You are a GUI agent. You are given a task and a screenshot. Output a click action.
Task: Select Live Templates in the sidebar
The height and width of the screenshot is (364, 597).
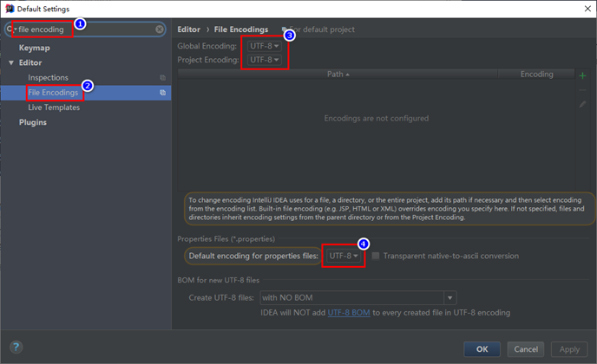coord(54,107)
